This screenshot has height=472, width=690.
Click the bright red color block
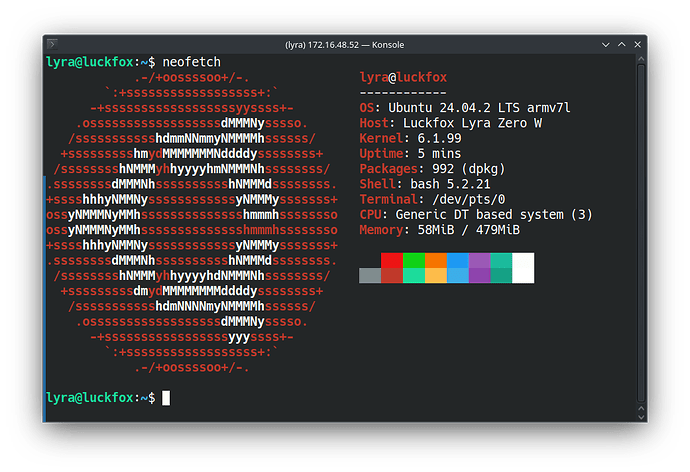392,260
